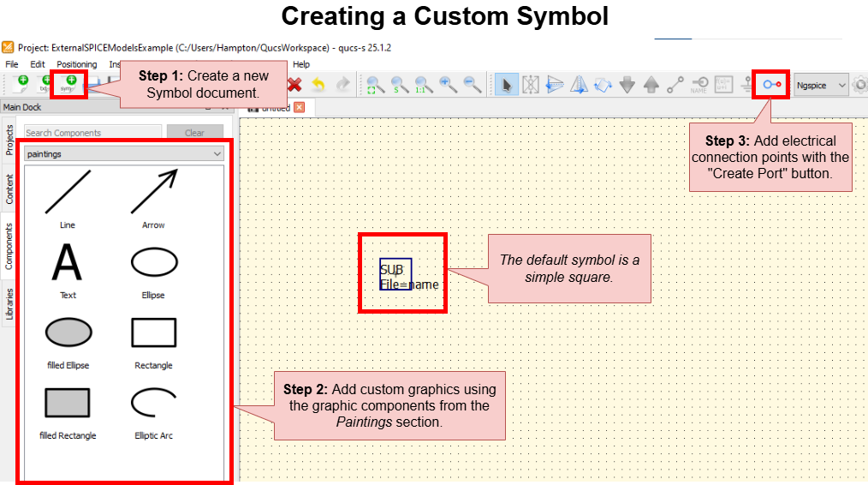The image size is (868, 485).
Task: Select the wire label NAME tool
Action: (x=699, y=85)
